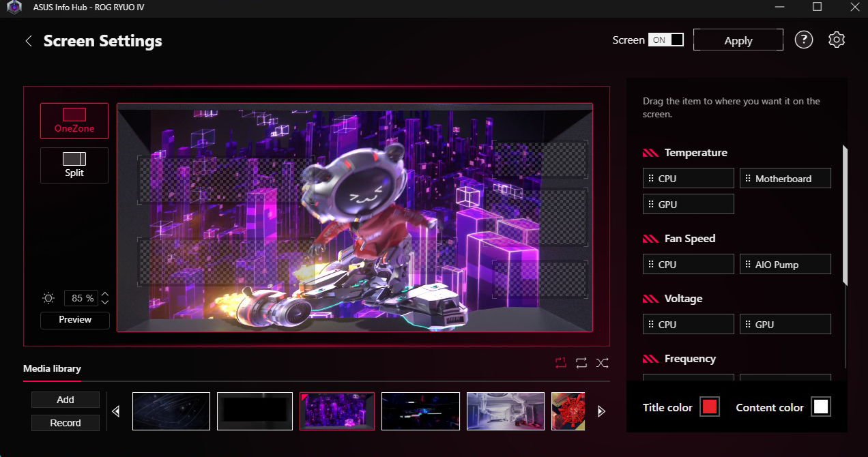Image resolution: width=868 pixels, height=457 pixels.
Task: Click the Motherboard temperature item
Action: [x=785, y=179]
